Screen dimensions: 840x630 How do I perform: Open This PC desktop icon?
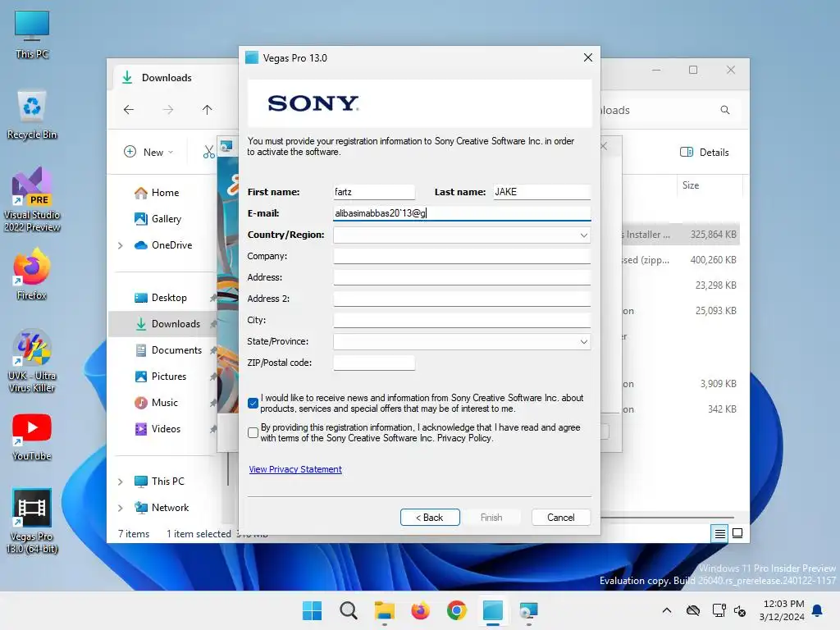[x=32, y=34]
